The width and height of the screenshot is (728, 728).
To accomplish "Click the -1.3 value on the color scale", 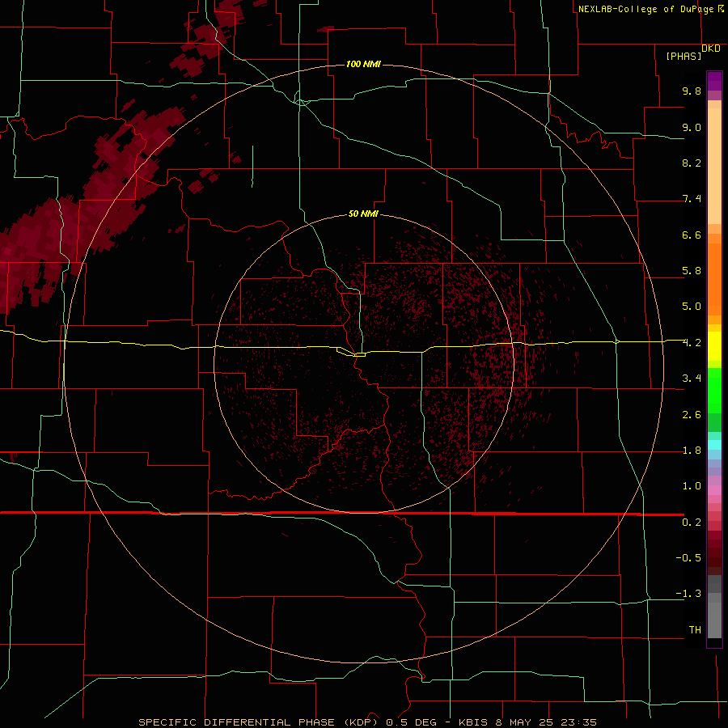I will point(688,594).
